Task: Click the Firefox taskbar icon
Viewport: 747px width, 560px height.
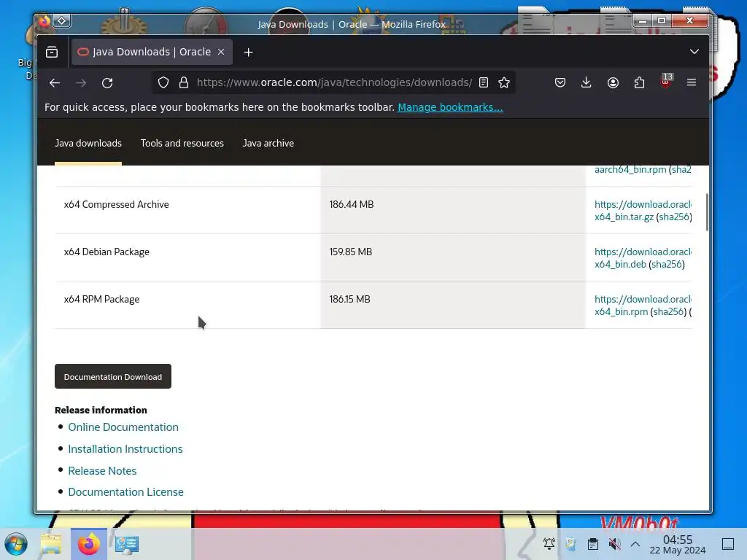Action: [89, 544]
